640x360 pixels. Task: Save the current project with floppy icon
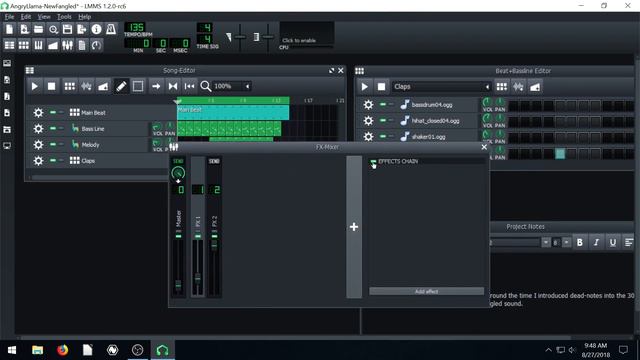pos(67,29)
